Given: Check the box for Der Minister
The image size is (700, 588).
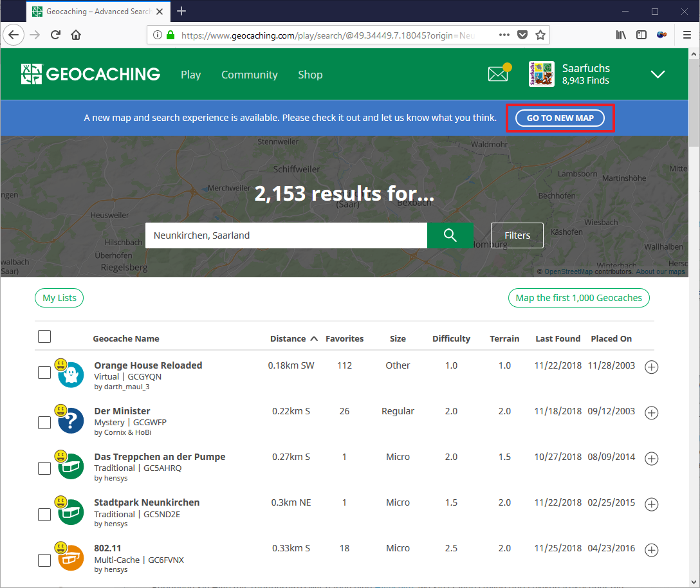Looking at the screenshot, I should (x=44, y=423).
